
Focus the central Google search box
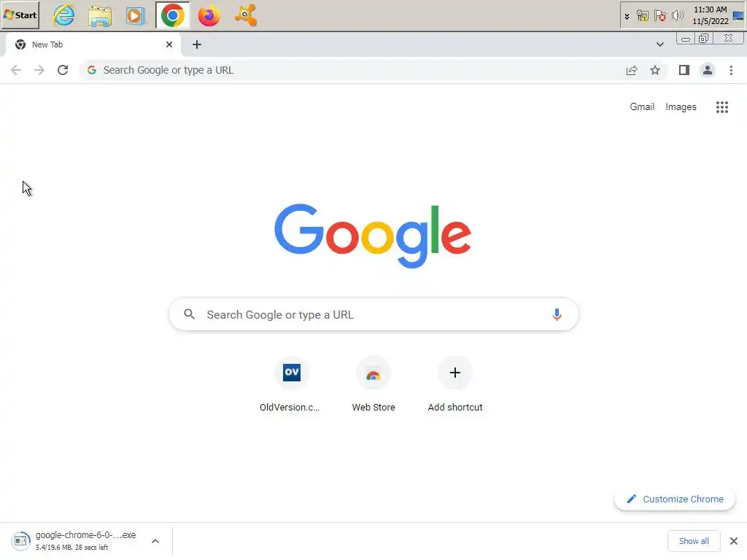tap(373, 314)
